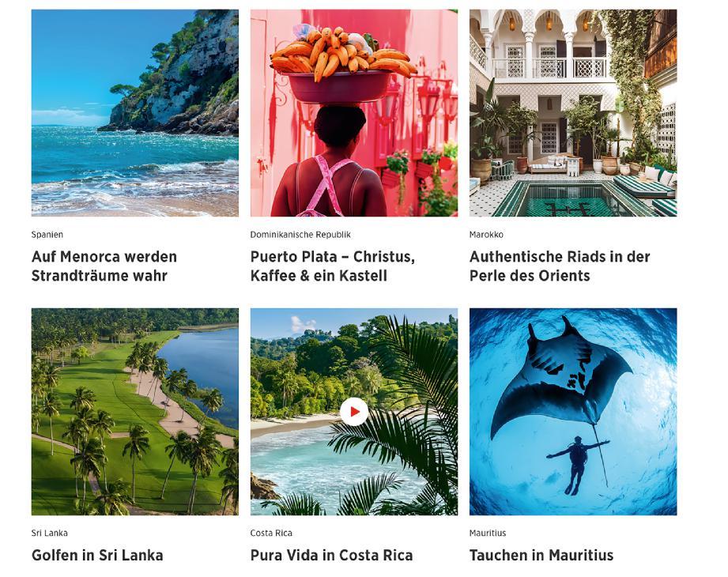Open the Menorca beach photo
The width and height of the screenshot is (728, 577).
(134, 113)
